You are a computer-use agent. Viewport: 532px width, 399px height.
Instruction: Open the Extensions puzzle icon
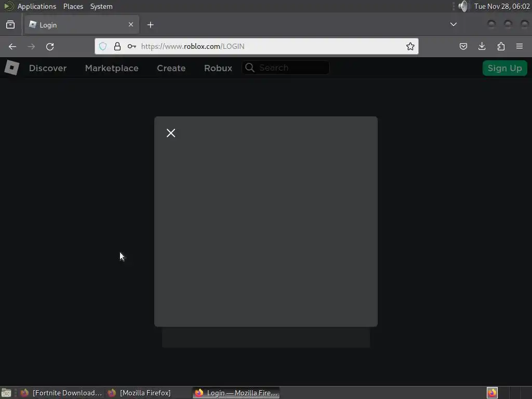click(501, 46)
